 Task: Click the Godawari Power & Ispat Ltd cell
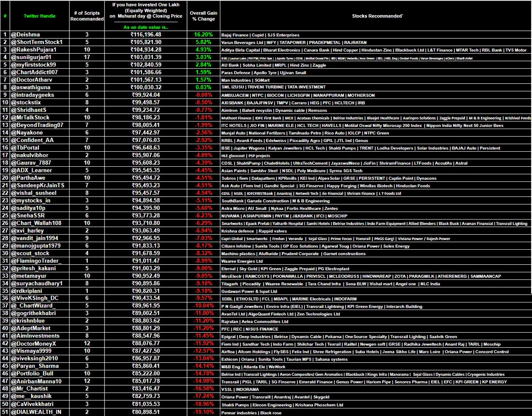click(248, 291)
